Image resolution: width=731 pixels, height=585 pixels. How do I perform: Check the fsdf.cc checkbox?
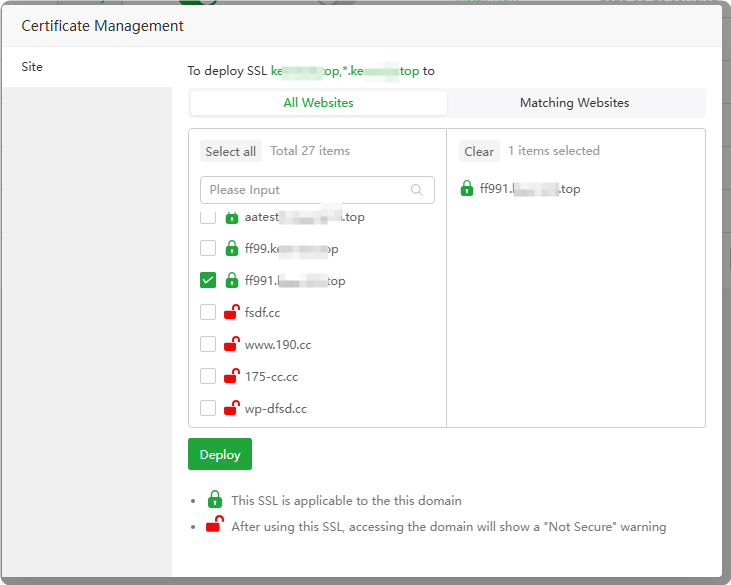point(208,313)
